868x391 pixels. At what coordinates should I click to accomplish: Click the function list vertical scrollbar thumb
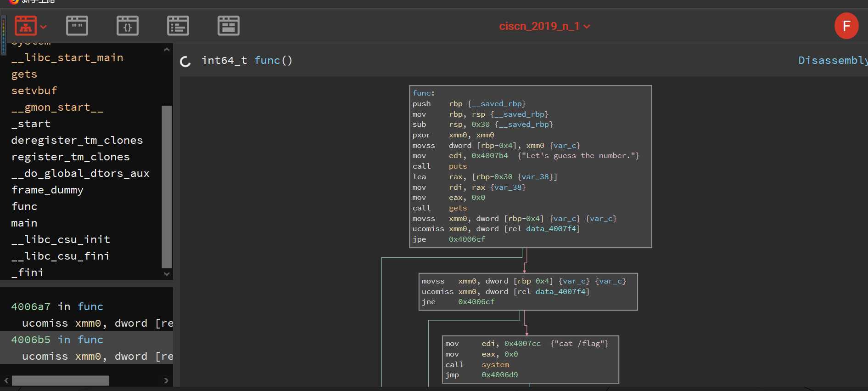pyautogui.click(x=167, y=187)
